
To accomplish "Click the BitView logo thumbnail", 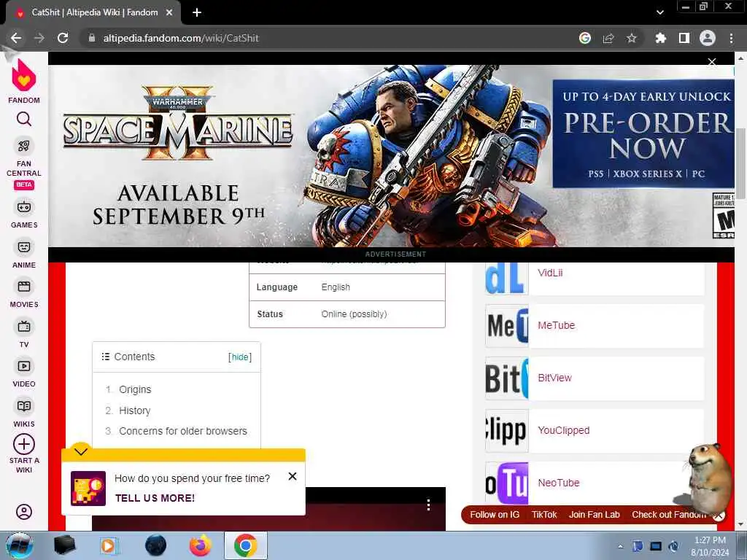I will pos(507,378).
